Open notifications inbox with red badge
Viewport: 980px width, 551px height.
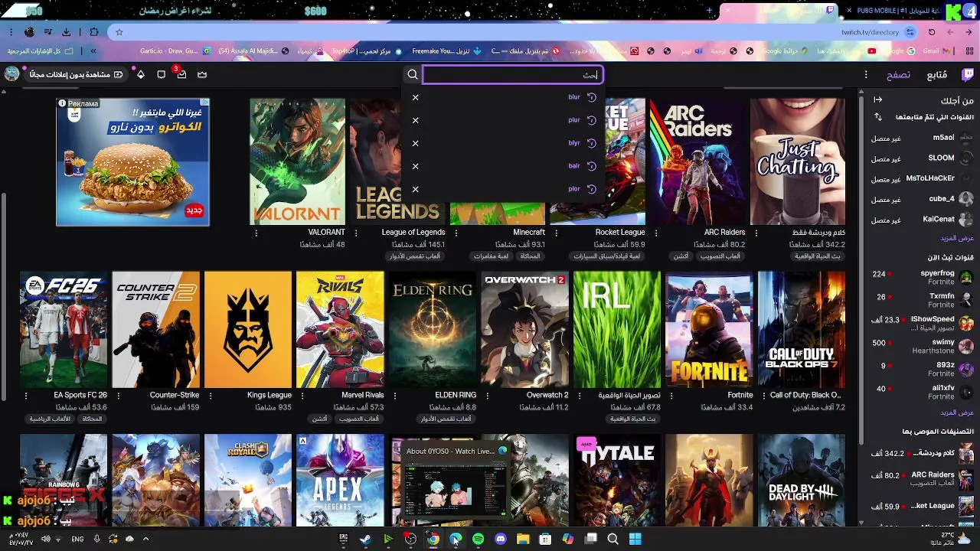[x=181, y=74]
